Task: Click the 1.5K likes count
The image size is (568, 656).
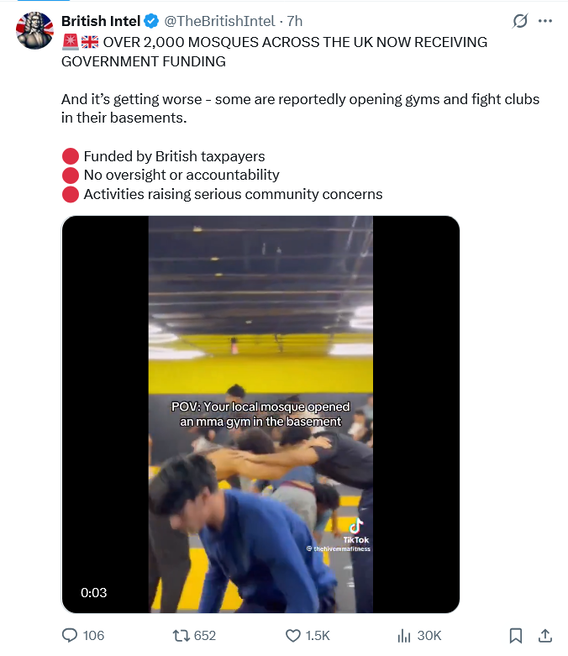Action: click(x=318, y=636)
